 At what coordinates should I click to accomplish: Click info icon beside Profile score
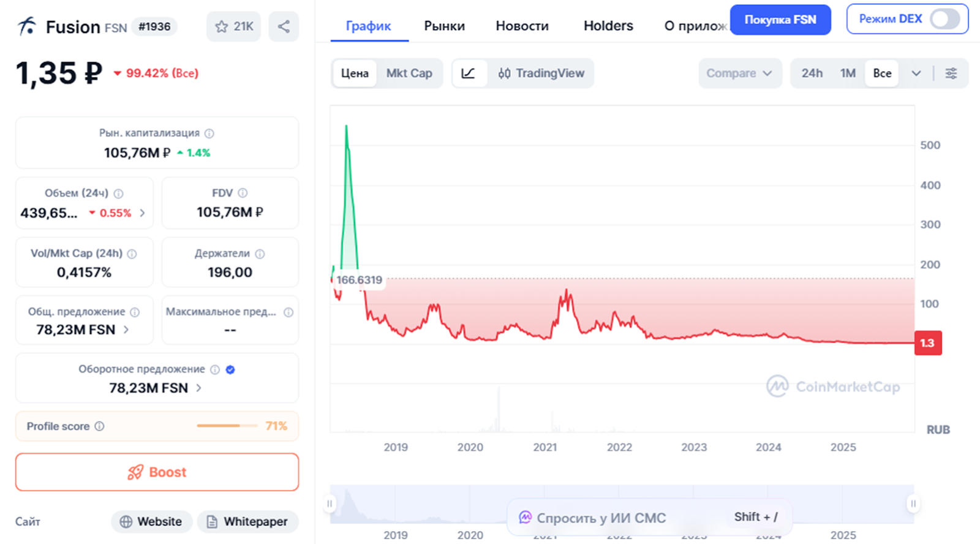pos(99,426)
